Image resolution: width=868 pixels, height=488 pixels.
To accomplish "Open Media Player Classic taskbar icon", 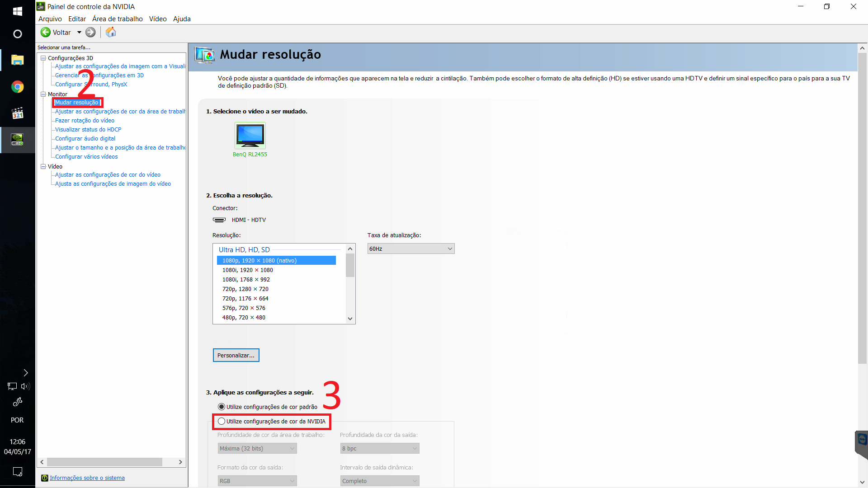I will coord(18,113).
